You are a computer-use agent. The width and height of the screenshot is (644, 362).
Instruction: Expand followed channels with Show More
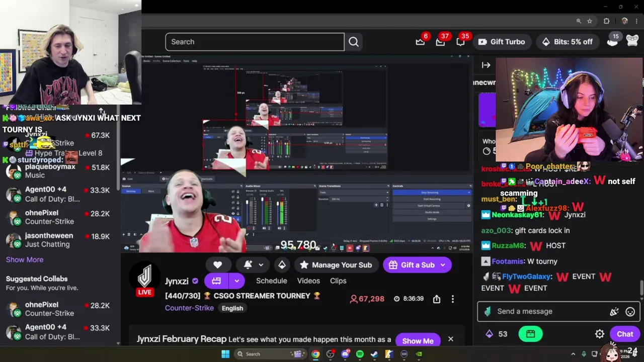[25, 260]
